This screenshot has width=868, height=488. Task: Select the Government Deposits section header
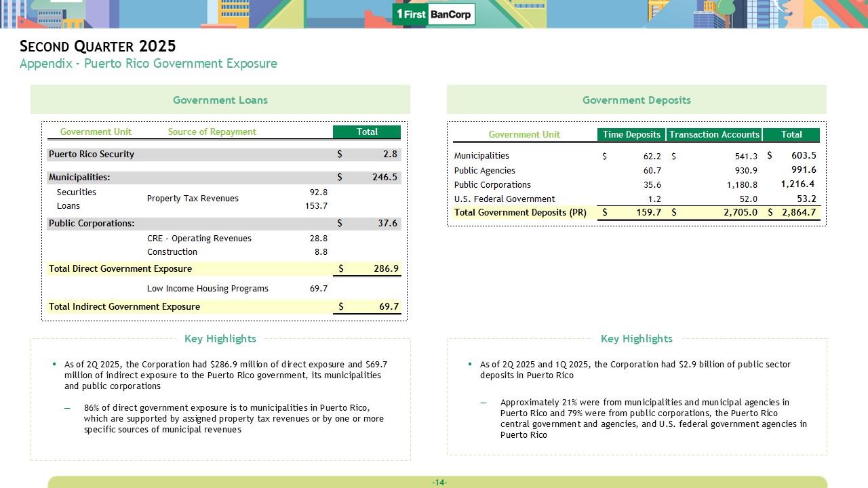click(636, 100)
